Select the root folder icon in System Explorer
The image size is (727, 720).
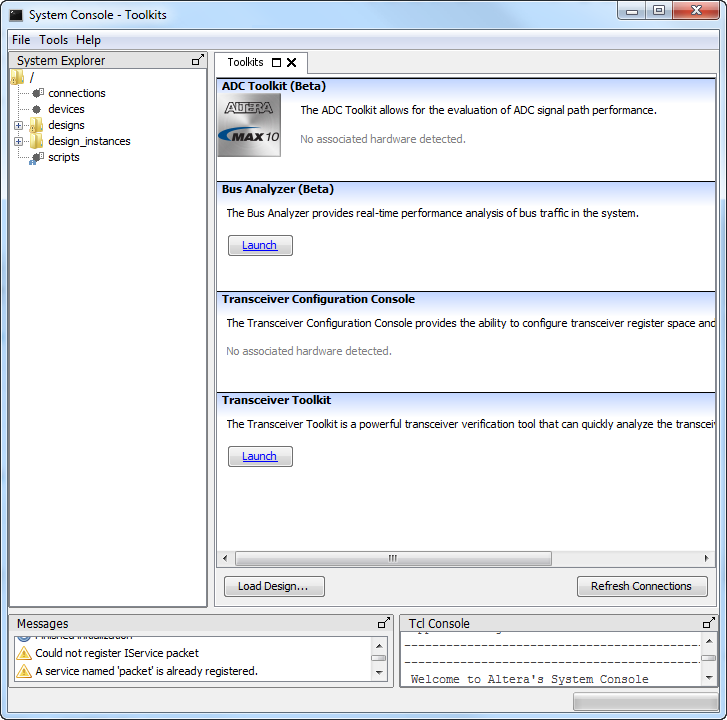(17, 77)
